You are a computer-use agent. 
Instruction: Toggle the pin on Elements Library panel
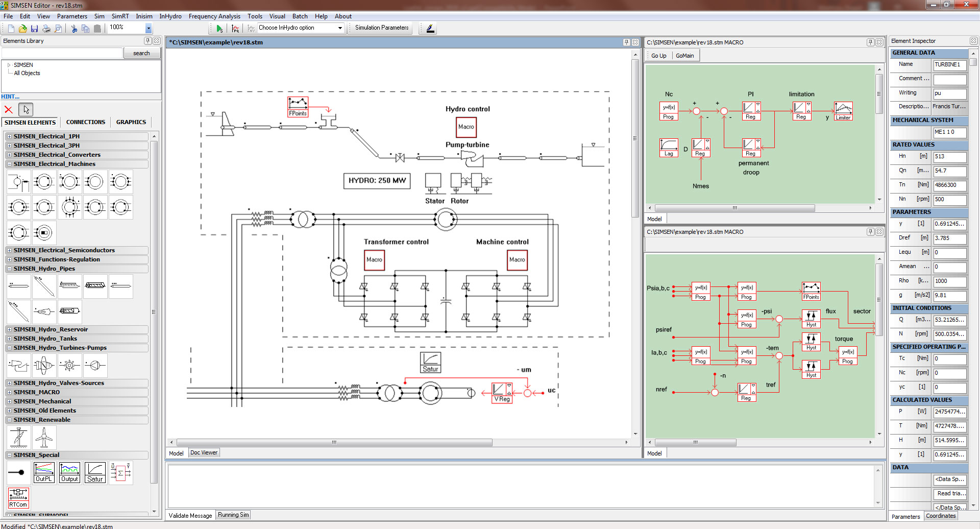(x=148, y=41)
